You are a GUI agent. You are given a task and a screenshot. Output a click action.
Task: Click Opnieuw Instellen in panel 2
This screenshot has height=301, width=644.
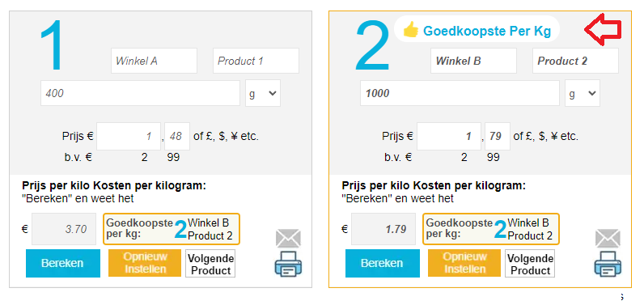[x=464, y=263]
